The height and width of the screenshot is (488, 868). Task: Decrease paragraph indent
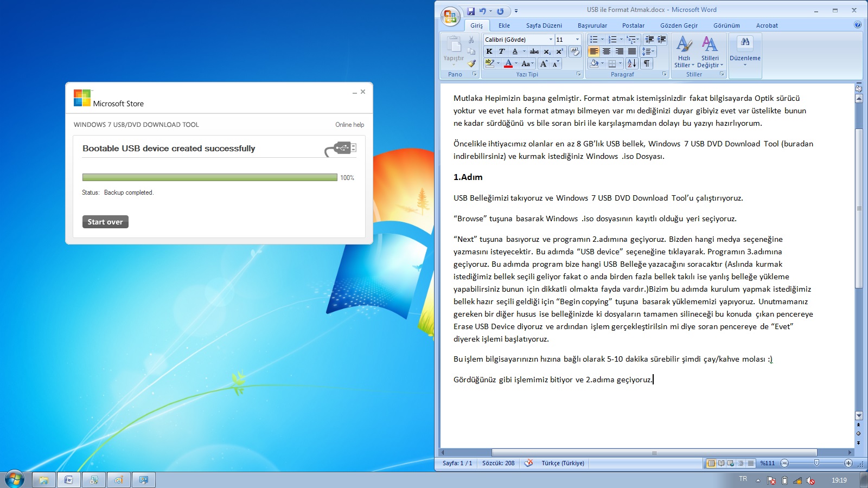click(649, 40)
